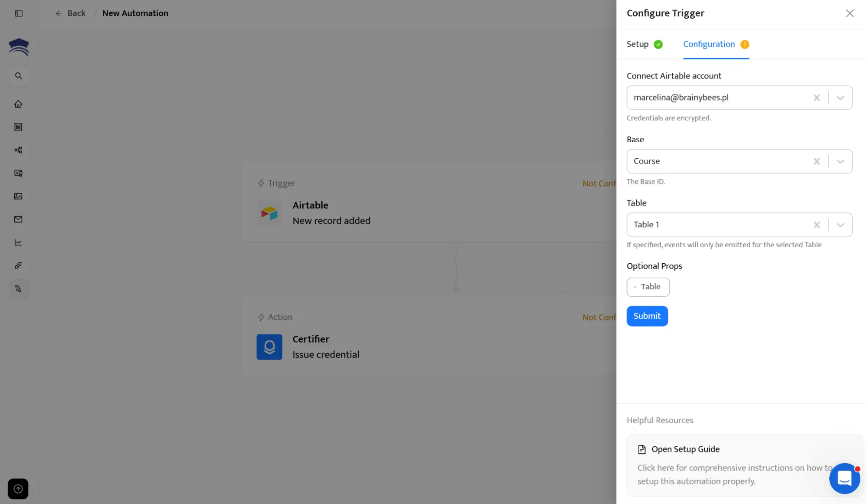Viewport: 867px width, 504px height.
Task: Expand the Table dropdown showing Table 1
Action: tap(840, 225)
